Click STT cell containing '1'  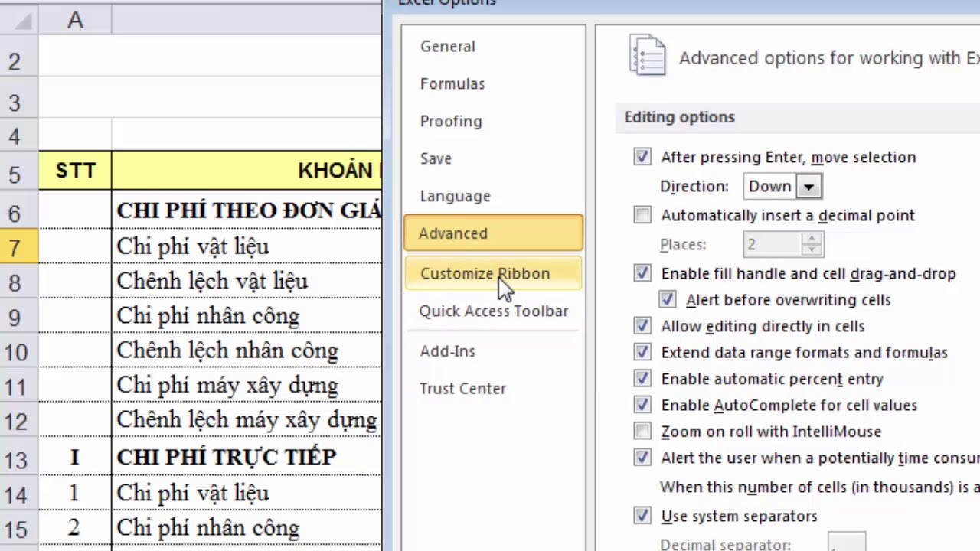(x=75, y=494)
